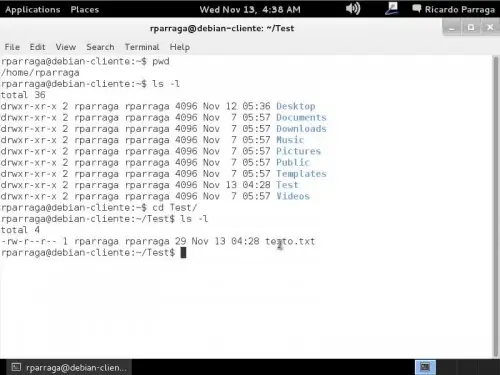Open the Help menu
The height and width of the screenshot is (375, 500).
(x=180, y=47)
